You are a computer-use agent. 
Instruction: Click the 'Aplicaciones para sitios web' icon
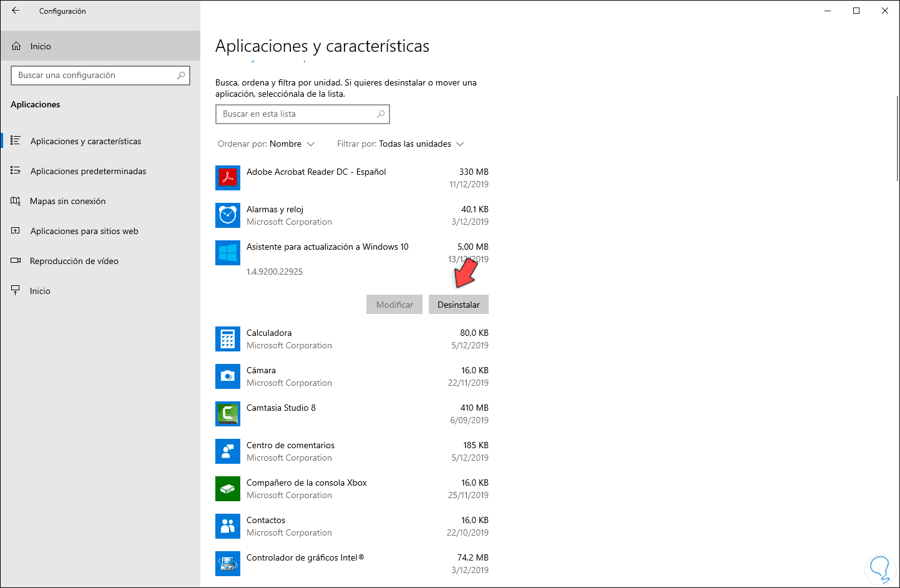[16, 231]
